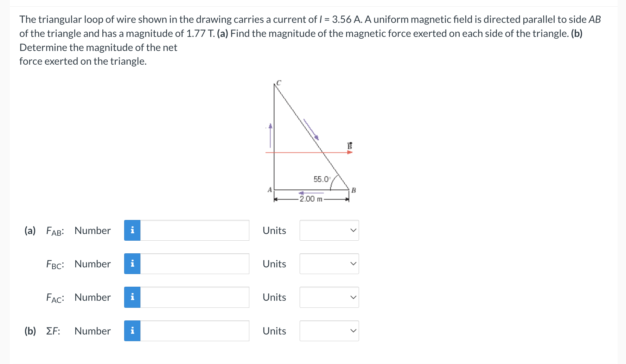The width and height of the screenshot is (626, 364).
Task: Click the chevron arrow in FAC units box
Action: point(353,297)
